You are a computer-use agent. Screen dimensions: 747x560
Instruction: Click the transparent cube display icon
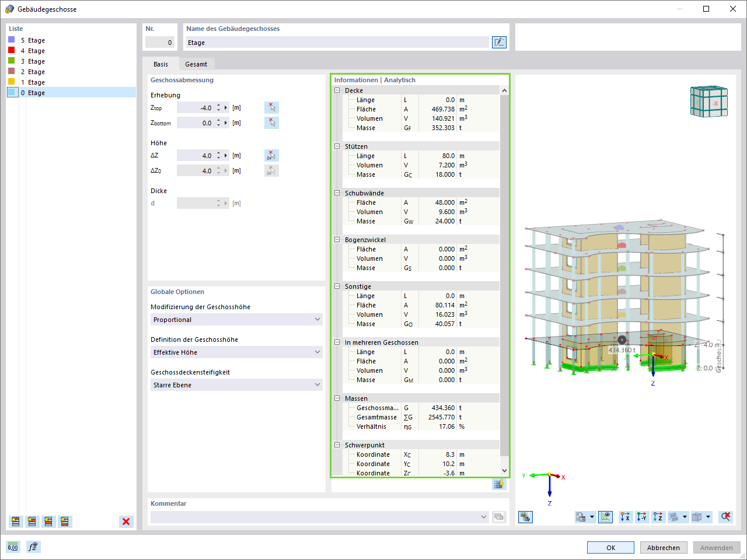[697, 517]
